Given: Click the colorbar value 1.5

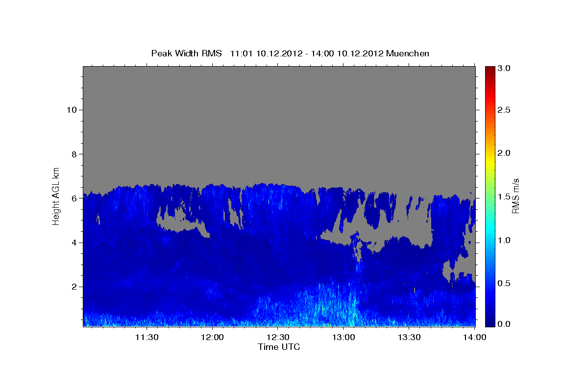Looking at the screenshot, I should pyautogui.click(x=505, y=196).
